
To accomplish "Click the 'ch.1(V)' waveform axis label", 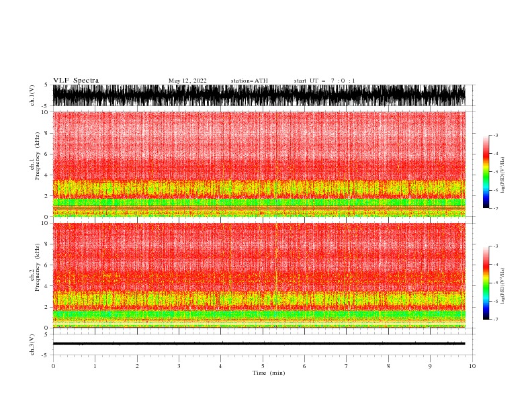I will (x=32, y=95).
